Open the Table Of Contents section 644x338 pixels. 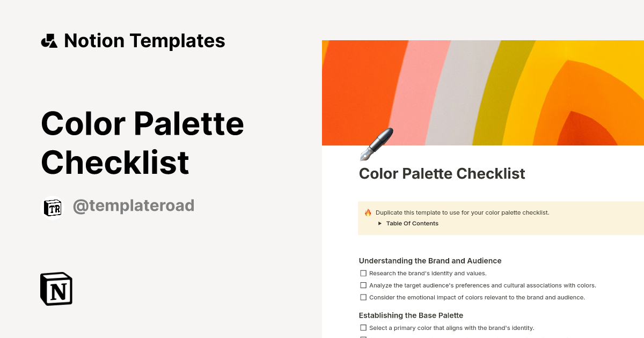[x=412, y=223]
